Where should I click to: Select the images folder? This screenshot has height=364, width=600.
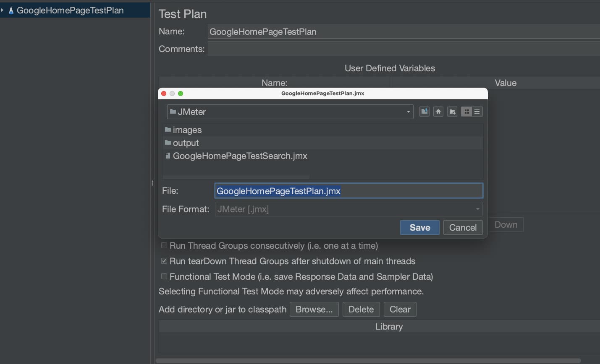click(187, 130)
